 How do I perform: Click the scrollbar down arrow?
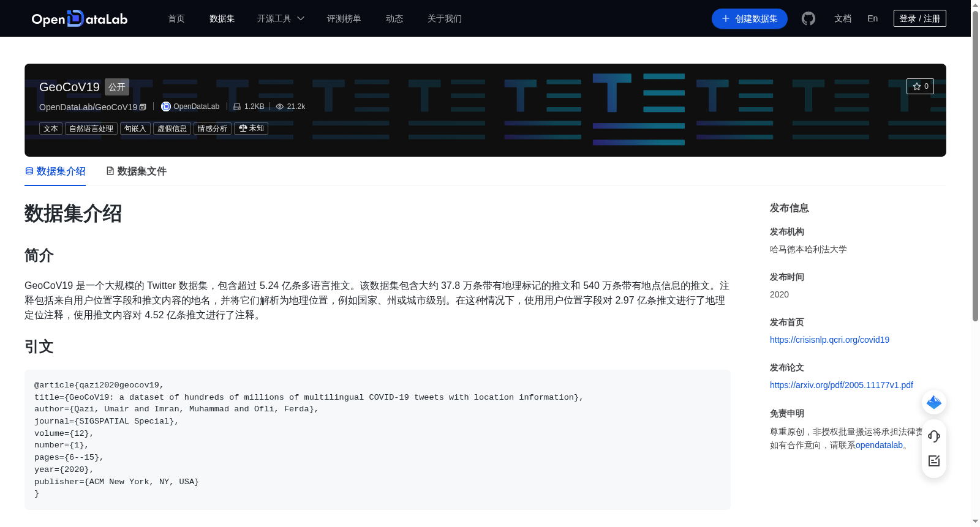pos(975,521)
